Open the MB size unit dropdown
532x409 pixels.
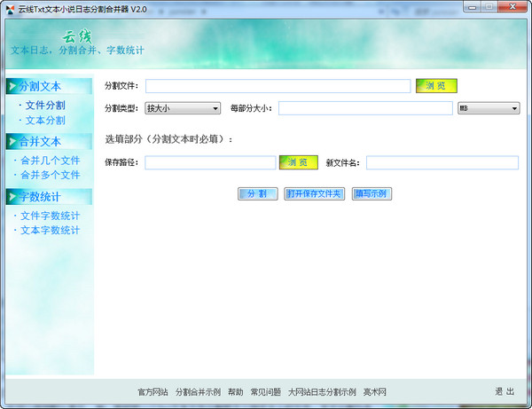click(489, 108)
